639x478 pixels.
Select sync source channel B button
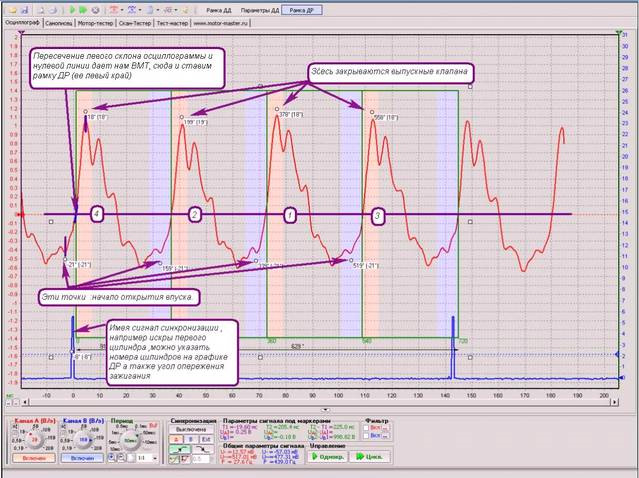[191, 440]
